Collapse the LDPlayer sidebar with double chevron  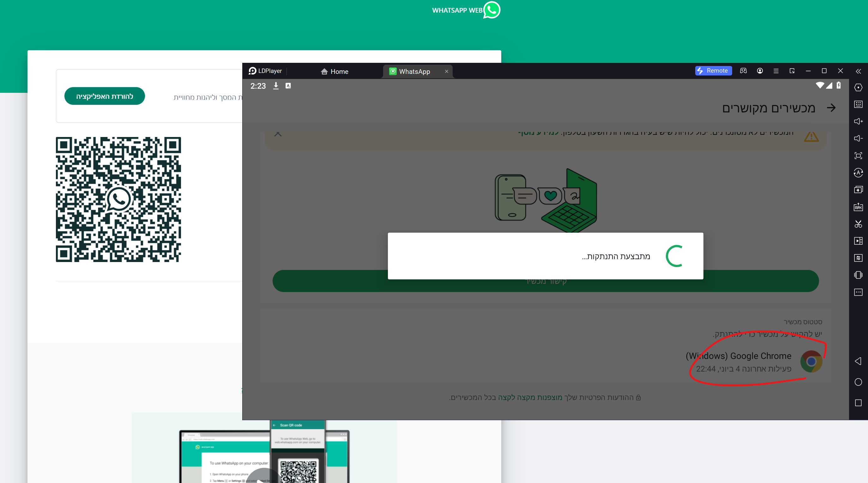[x=858, y=71]
